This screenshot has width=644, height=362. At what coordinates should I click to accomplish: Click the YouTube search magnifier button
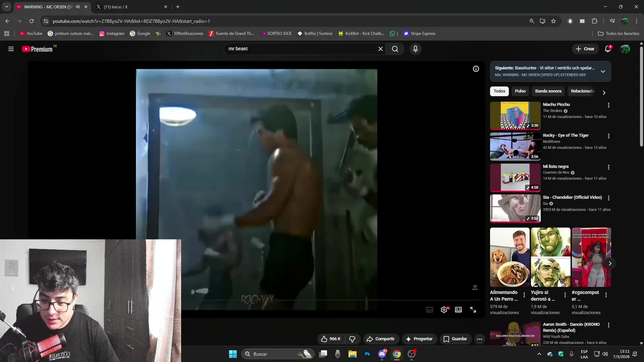pos(395,49)
